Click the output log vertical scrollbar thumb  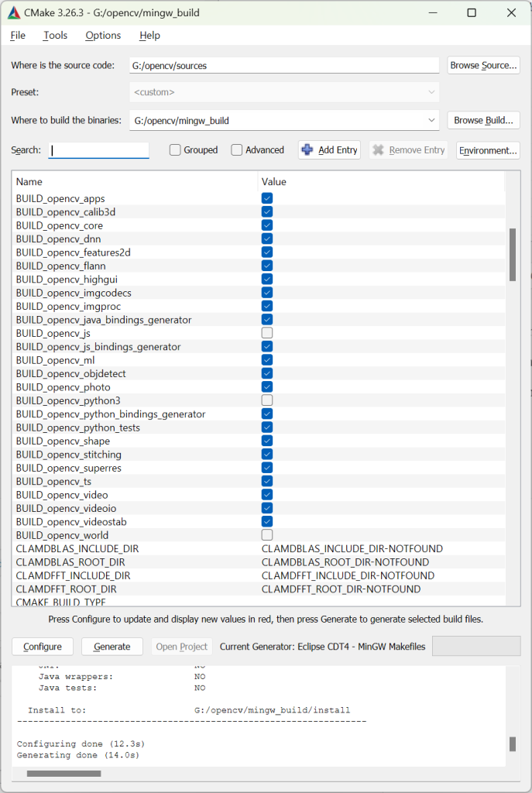coord(513,744)
